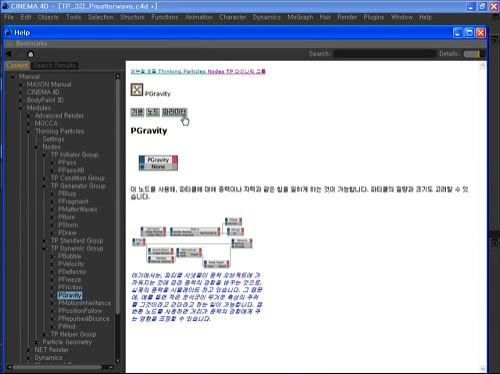This screenshot has width=500, height=374.
Task: Open the PDeflector help topic
Action: pos(72,272)
